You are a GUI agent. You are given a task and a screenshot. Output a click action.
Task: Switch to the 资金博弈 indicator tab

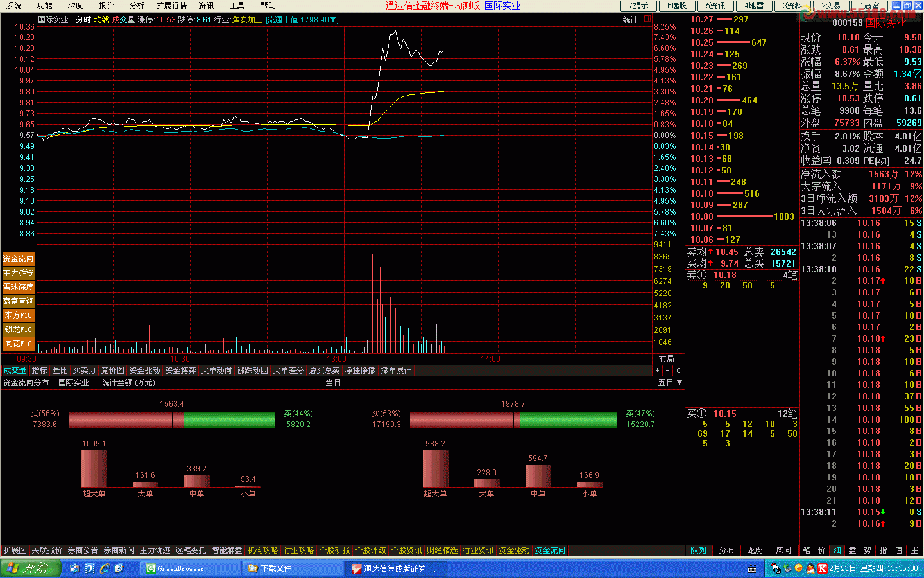(180, 371)
